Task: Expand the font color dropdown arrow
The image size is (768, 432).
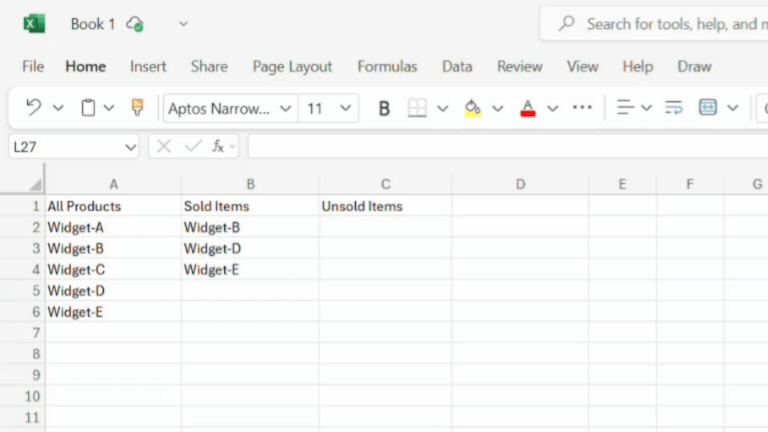Action: tap(552, 108)
